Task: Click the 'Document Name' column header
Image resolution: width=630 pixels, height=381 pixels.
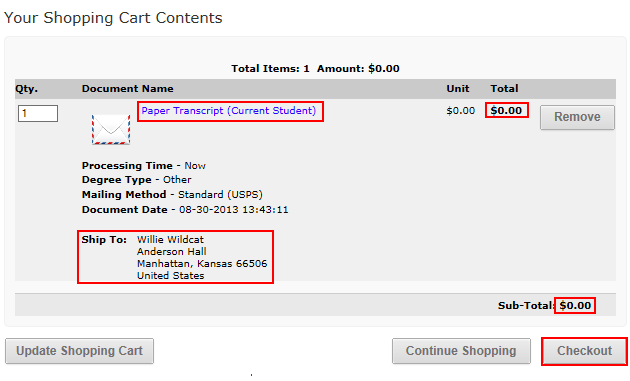Action: 127,88
